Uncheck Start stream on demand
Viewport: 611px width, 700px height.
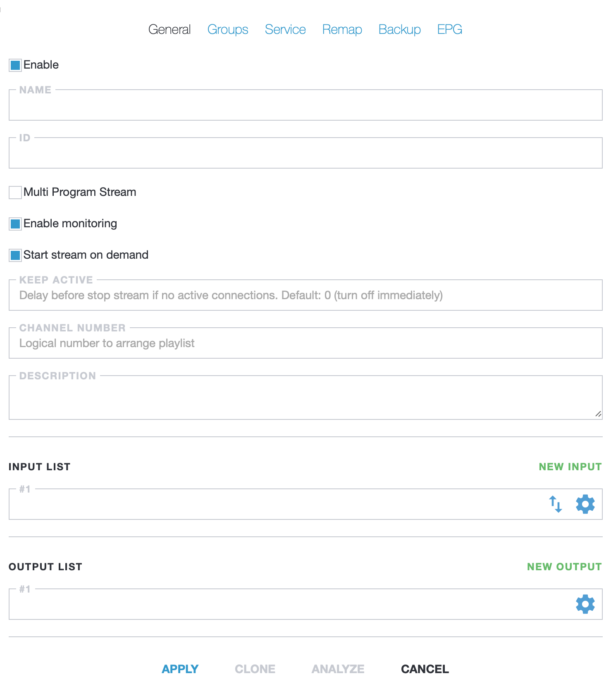coord(15,255)
